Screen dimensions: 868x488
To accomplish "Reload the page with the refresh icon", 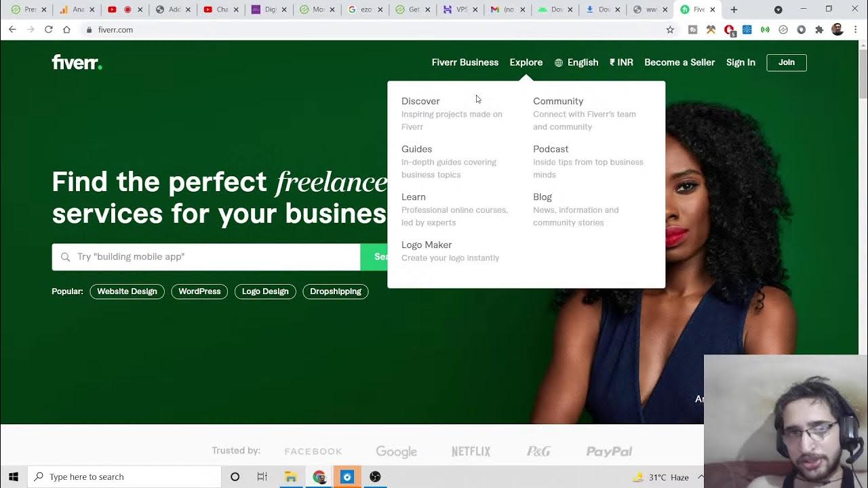I will [49, 30].
